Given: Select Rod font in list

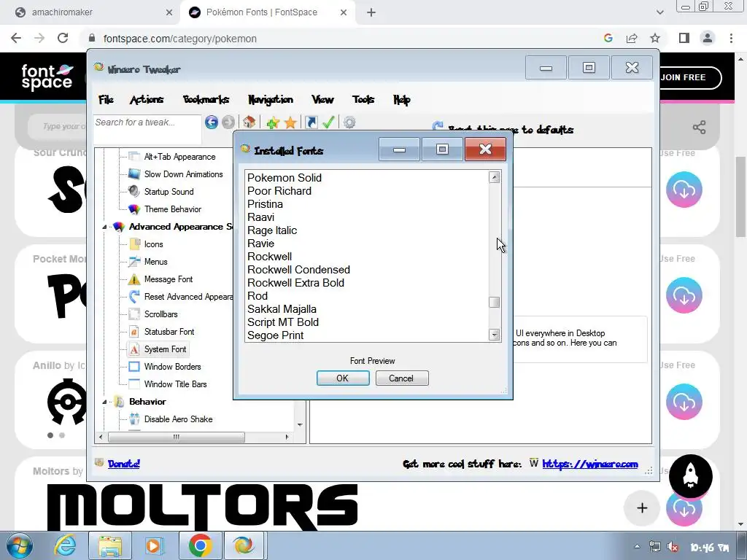Looking at the screenshot, I should pos(258,296).
